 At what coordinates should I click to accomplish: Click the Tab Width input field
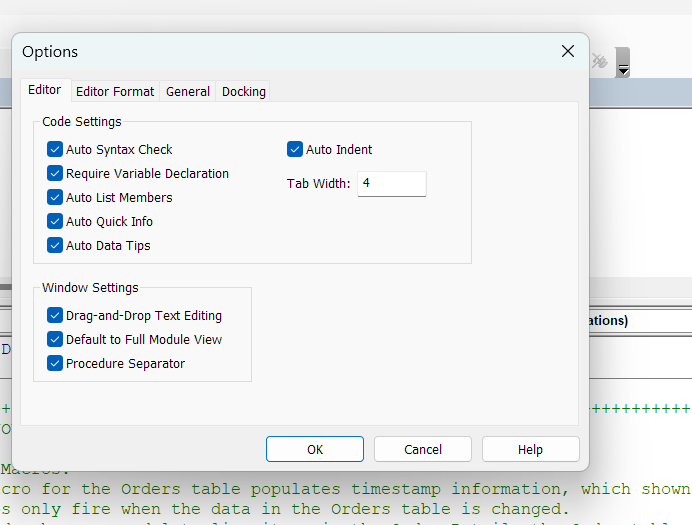[x=391, y=184]
